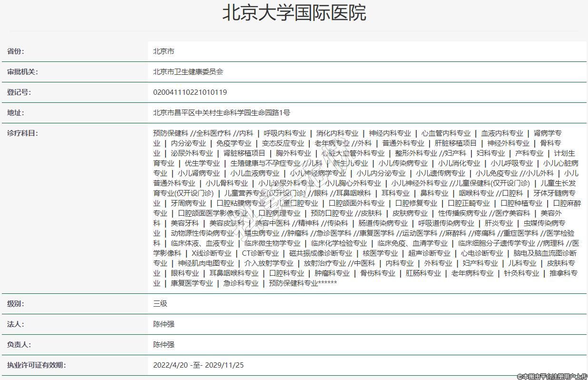Click 肾脏移植项目 in department list
This screenshot has height=380, width=588.
(x=244, y=153)
